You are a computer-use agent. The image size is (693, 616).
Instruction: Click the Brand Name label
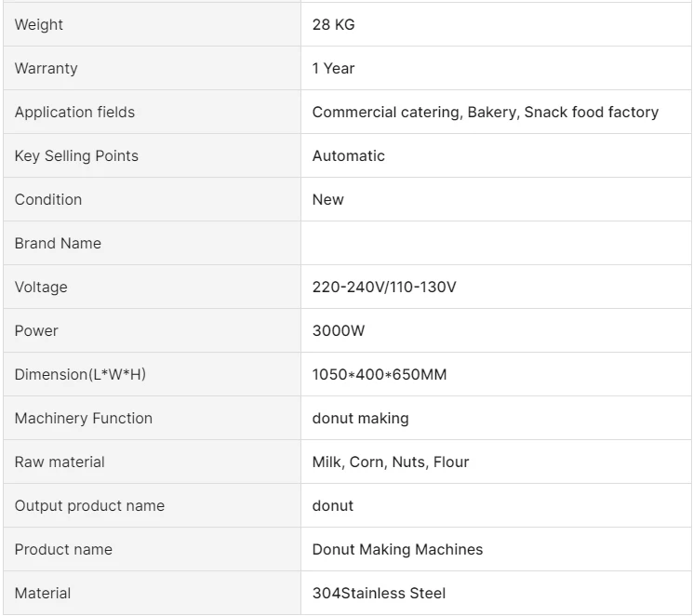pos(58,244)
